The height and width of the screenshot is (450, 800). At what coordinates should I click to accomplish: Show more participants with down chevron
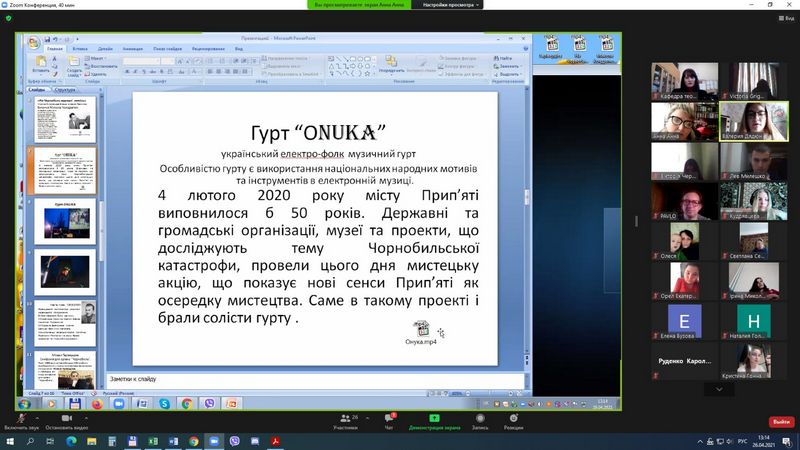pyautogui.click(x=719, y=389)
